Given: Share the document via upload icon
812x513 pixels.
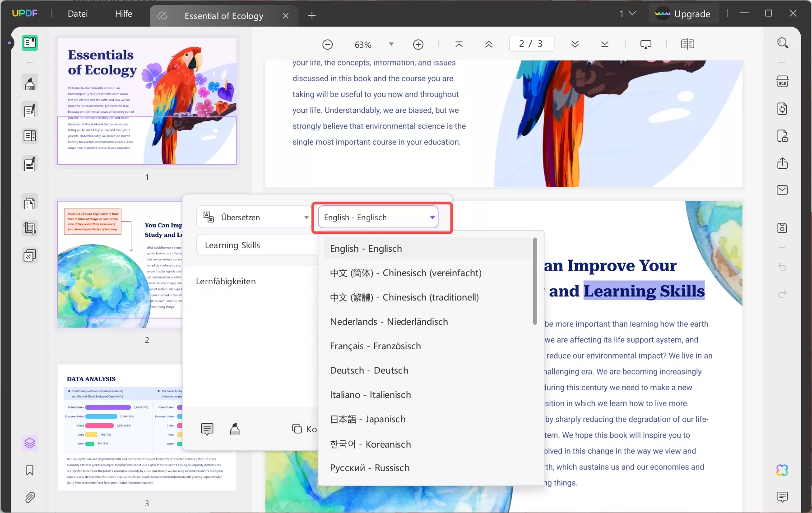Looking at the screenshot, I should point(783,163).
